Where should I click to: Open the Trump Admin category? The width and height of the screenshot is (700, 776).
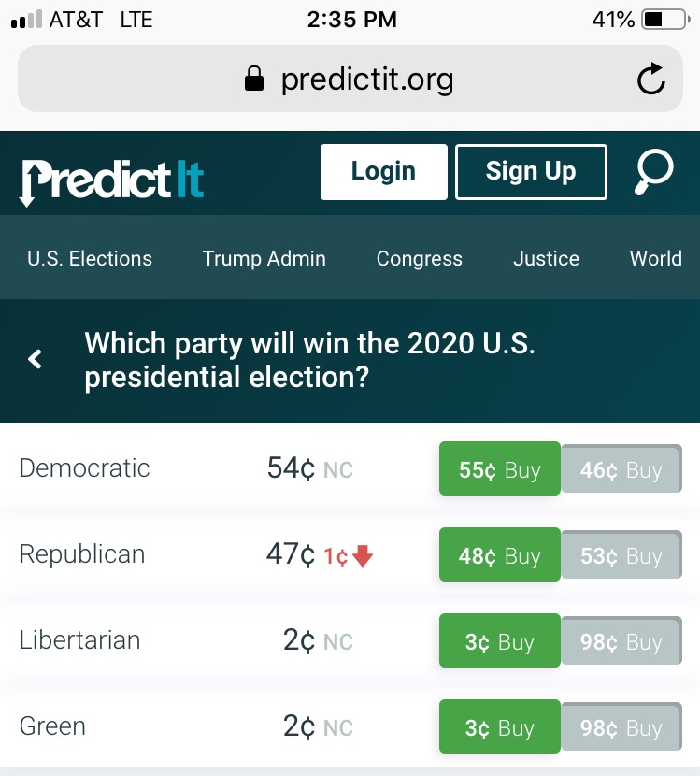pyautogui.click(x=264, y=258)
